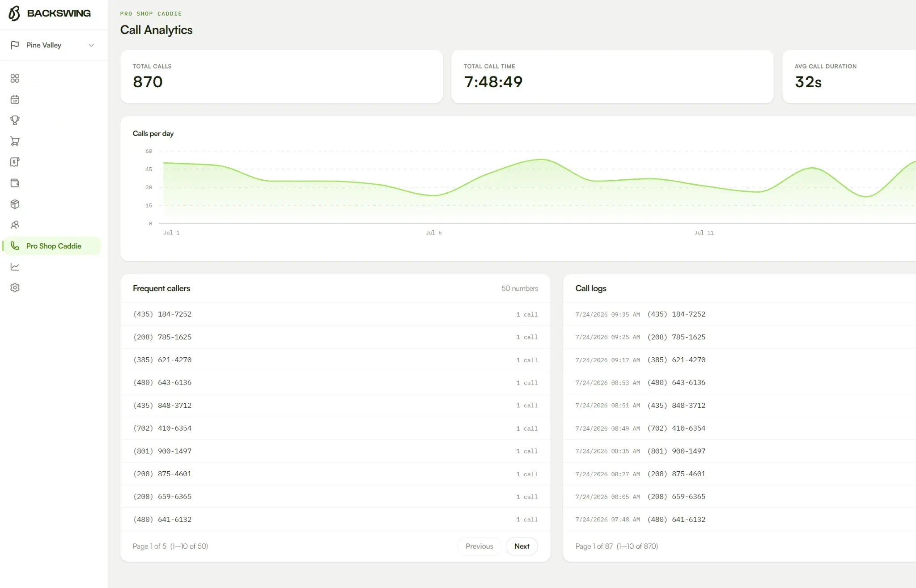
Task: Click the Previous button in Frequent callers
Action: tap(479, 546)
